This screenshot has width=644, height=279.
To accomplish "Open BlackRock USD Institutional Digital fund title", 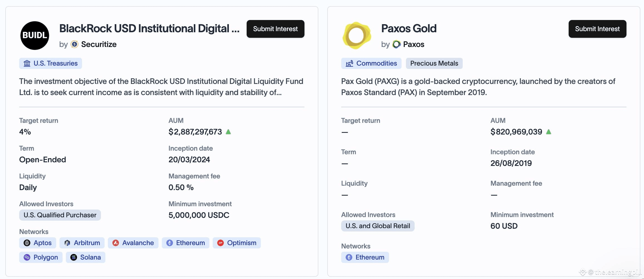I will [x=149, y=28].
